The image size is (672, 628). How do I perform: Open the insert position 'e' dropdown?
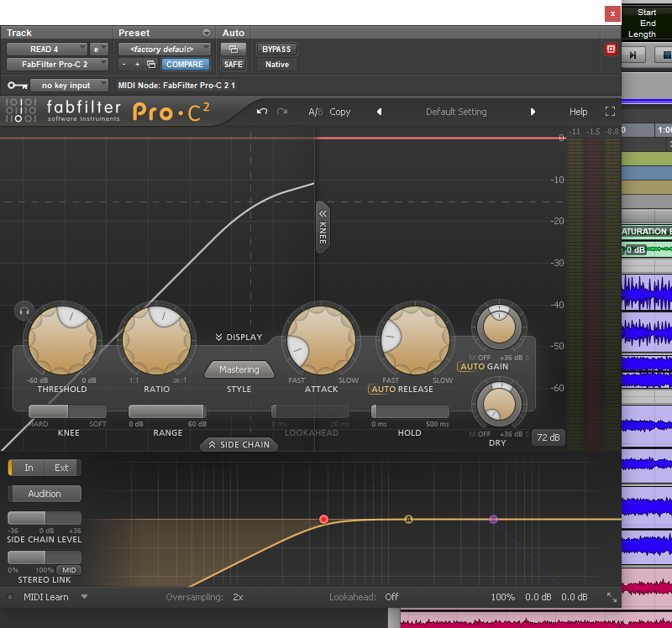point(98,50)
